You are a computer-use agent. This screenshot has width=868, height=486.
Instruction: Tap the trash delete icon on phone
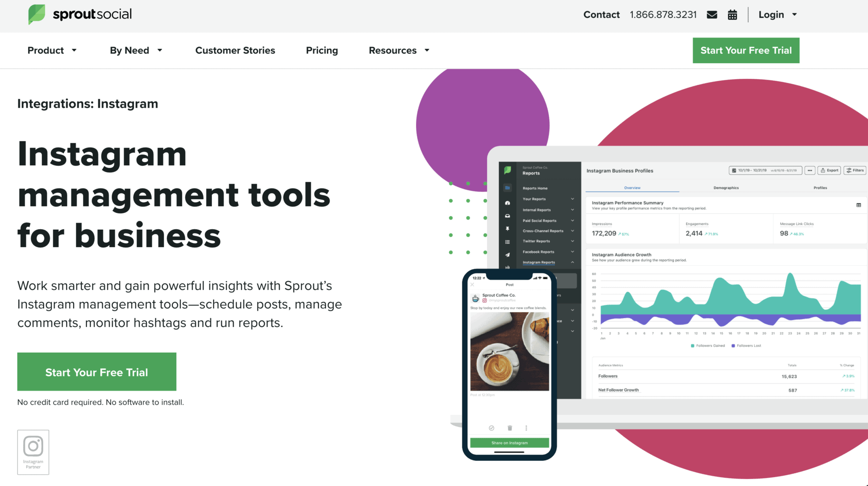[510, 428]
